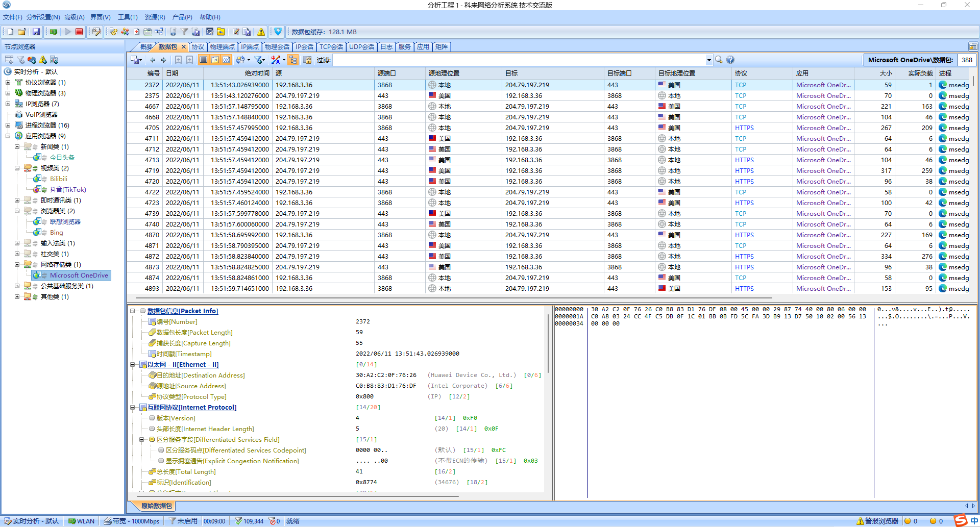
Task: Click the Internet Protocol link header
Action: (x=192, y=407)
